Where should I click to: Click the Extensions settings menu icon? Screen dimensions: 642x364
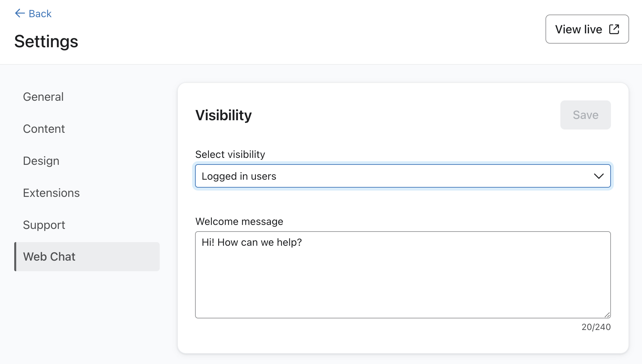[51, 193]
